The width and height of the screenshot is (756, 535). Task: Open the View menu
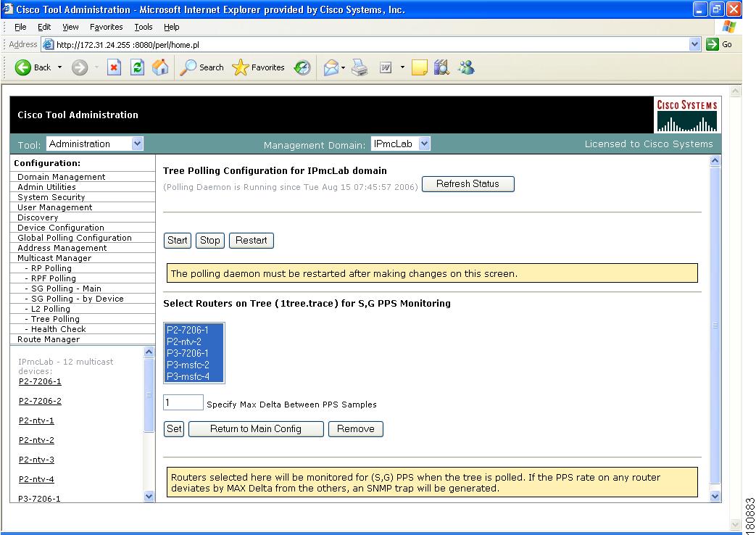(70, 27)
